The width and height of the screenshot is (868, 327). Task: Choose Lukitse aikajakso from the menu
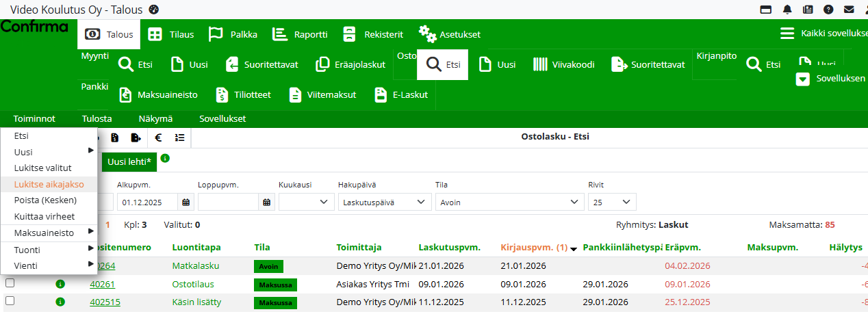(49, 184)
